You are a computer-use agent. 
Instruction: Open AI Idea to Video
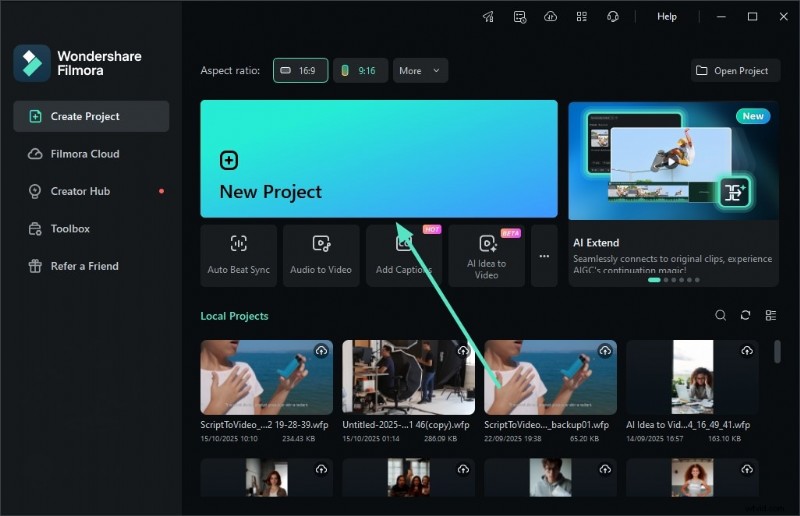click(x=486, y=256)
